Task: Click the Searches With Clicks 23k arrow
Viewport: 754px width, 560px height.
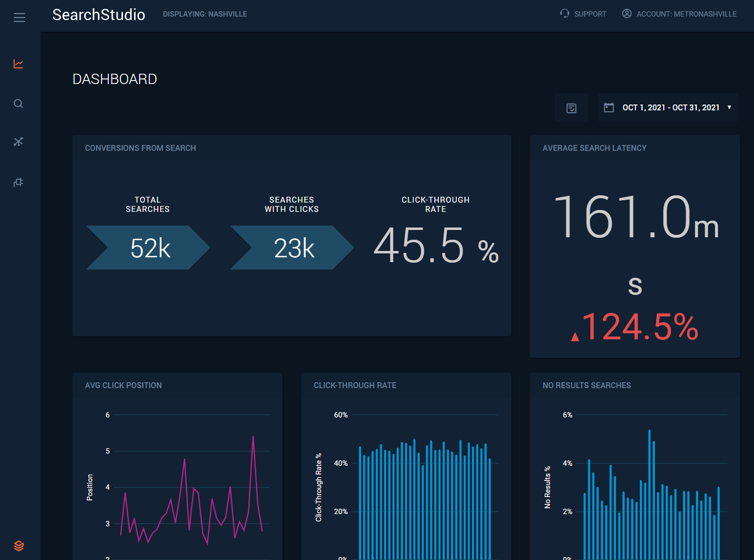Action: (292, 248)
